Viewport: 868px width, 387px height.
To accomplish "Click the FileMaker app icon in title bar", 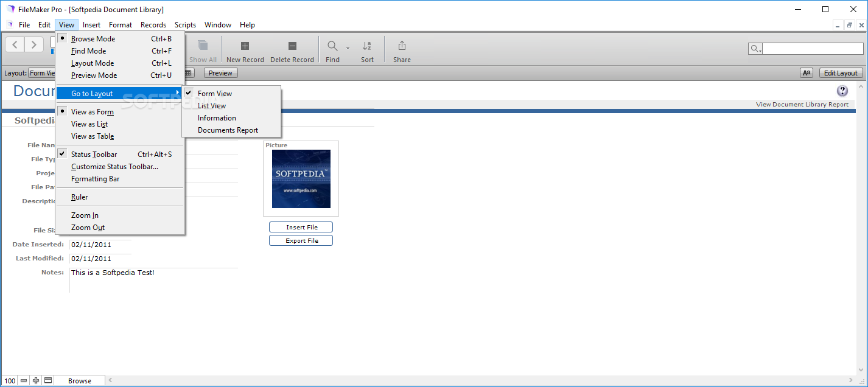I will point(12,9).
